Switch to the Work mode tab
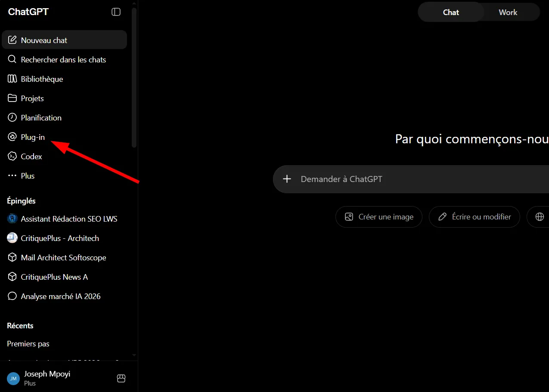549x392 pixels. (x=508, y=12)
